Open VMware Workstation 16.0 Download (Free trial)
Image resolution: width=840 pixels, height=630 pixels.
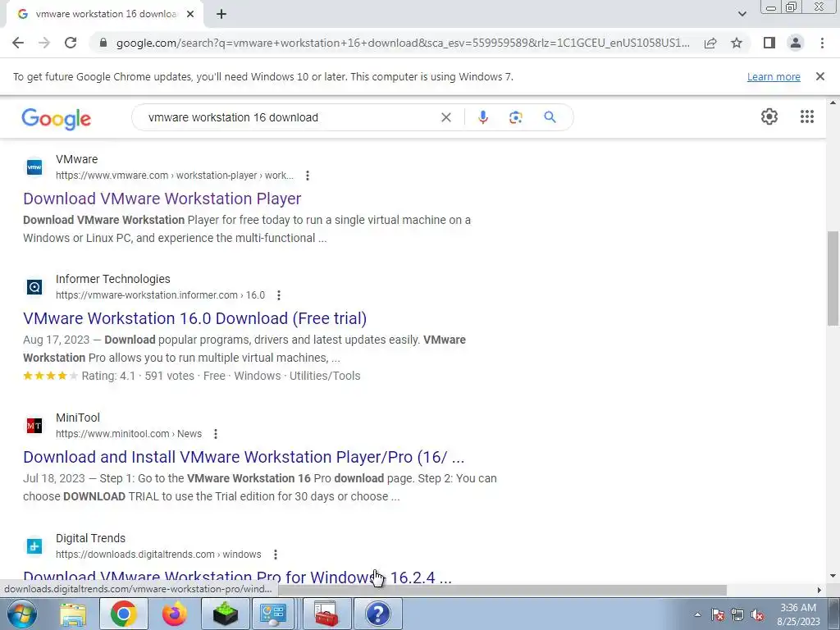coord(194,318)
